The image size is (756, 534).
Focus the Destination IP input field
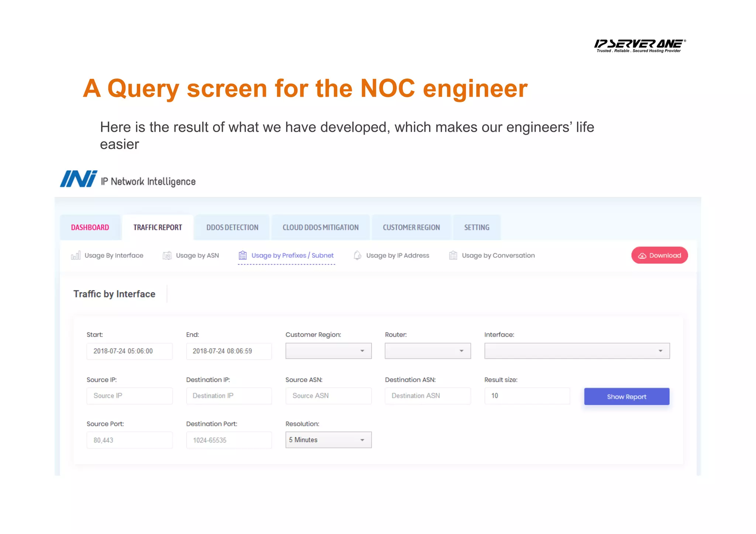coord(229,396)
